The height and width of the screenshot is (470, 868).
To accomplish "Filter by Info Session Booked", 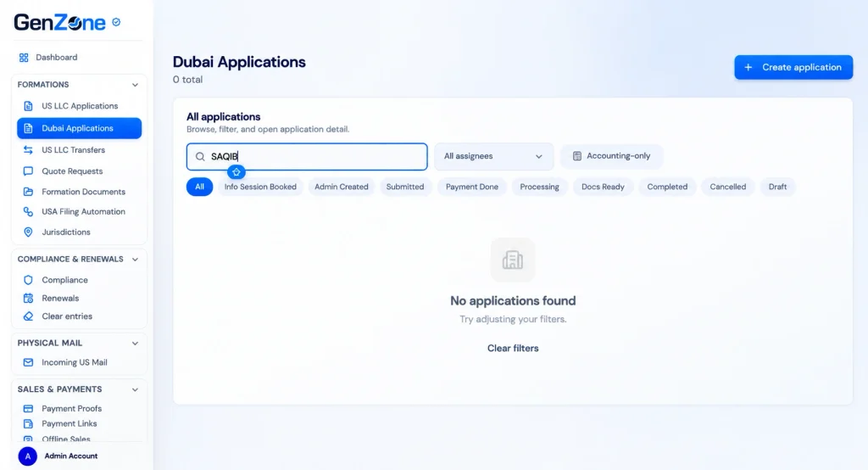I will point(260,187).
